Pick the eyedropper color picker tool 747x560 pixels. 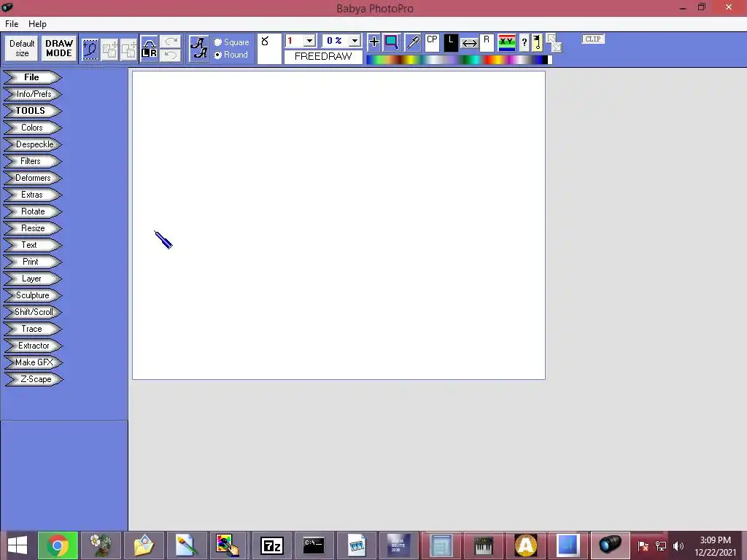(413, 42)
